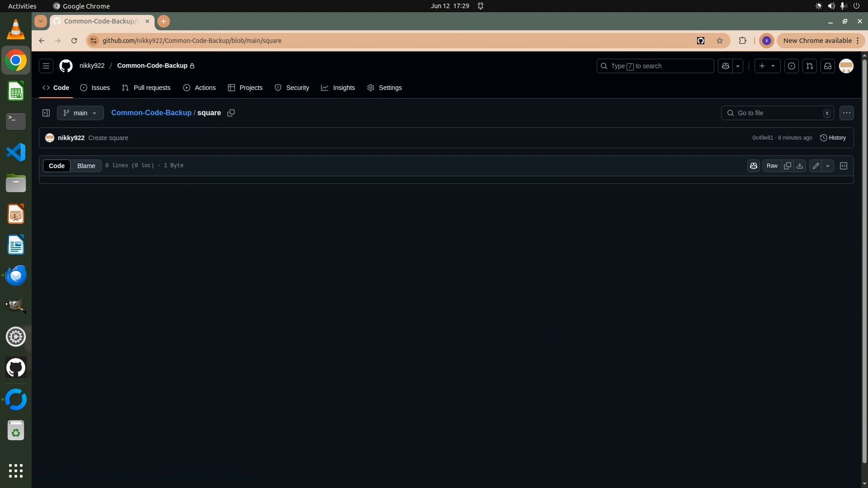The width and height of the screenshot is (868, 488).
Task: Open more edit options dropdown arrow
Action: coord(828,166)
